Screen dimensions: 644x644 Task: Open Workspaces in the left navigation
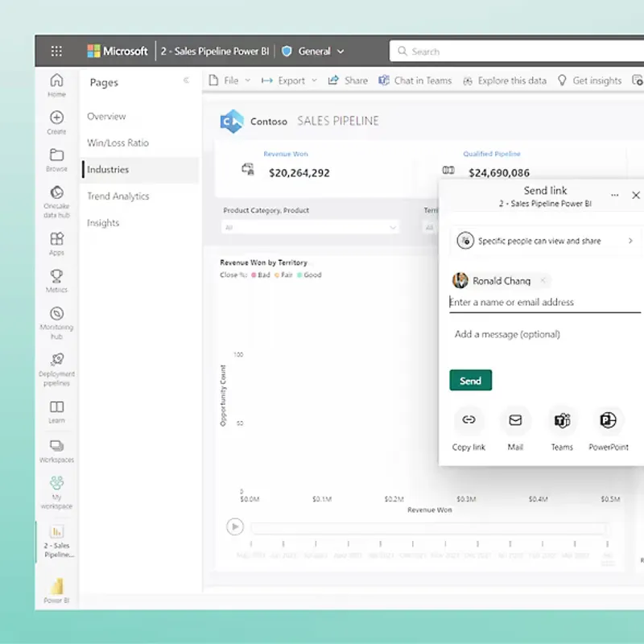(56, 451)
